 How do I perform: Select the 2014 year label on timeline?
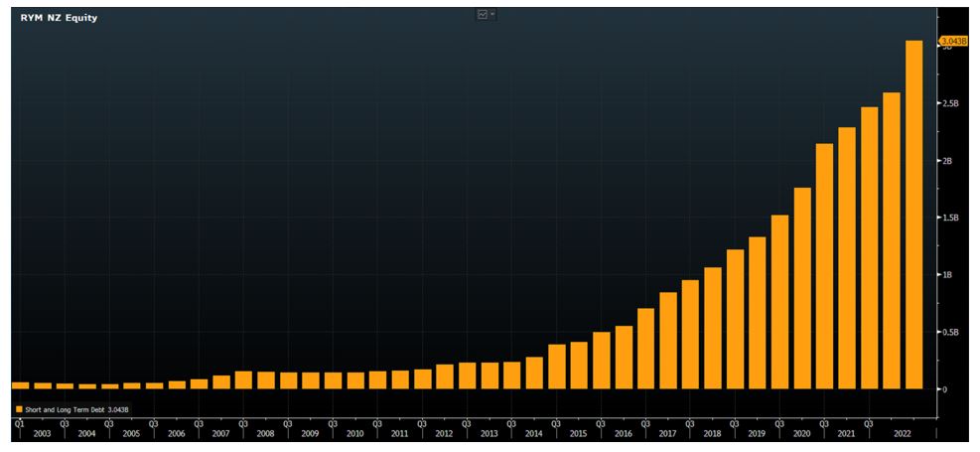(533, 434)
